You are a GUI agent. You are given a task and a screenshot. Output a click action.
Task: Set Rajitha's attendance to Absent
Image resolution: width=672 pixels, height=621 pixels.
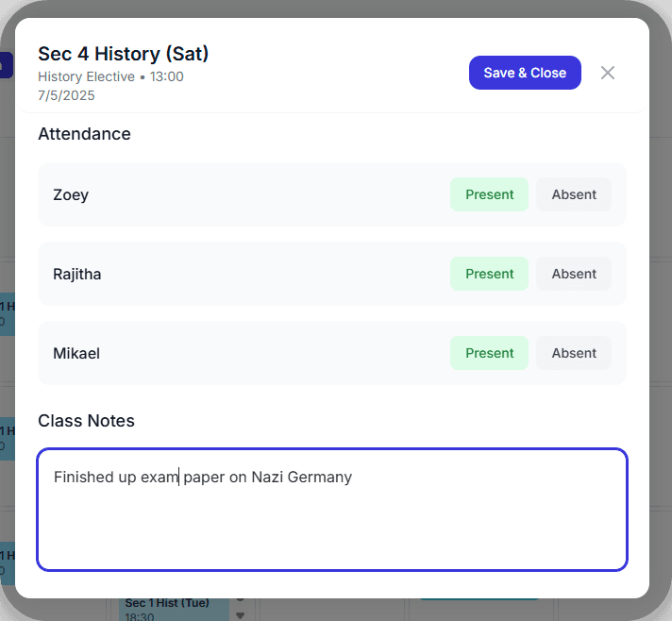pos(574,274)
